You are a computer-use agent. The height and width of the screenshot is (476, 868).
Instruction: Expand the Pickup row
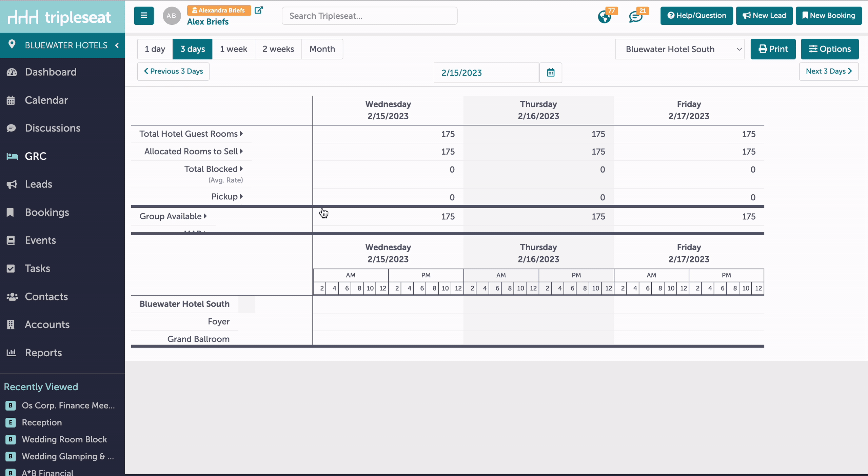(x=241, y=196)
